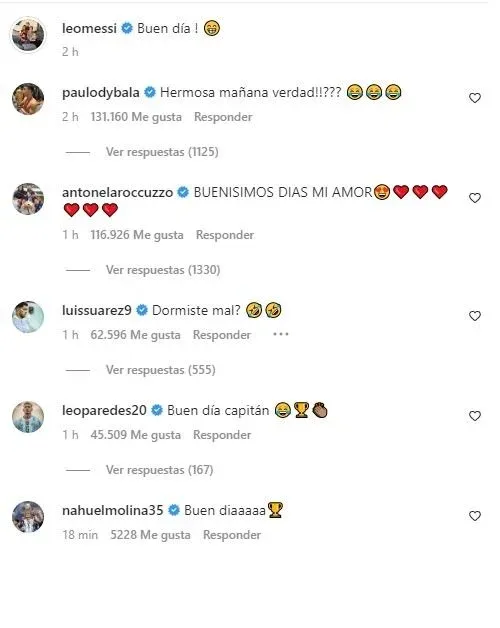Open antonelaroccuzzo's avatar

point(28,199)
